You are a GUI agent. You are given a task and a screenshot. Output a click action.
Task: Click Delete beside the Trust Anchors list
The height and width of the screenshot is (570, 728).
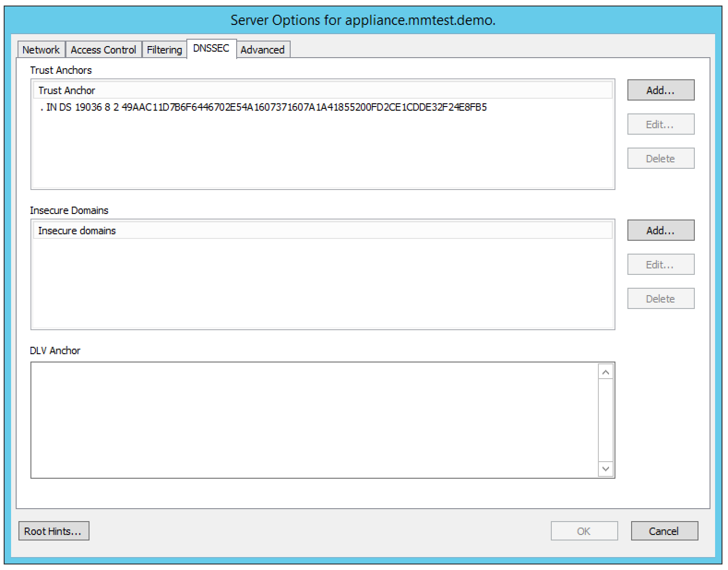pyautogui.click(x=660, y=159)
